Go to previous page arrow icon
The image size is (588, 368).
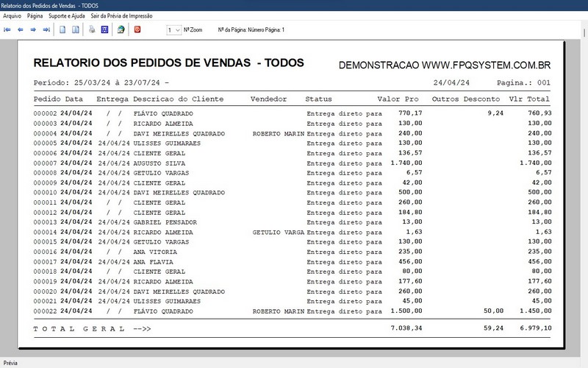pos(21,29)
